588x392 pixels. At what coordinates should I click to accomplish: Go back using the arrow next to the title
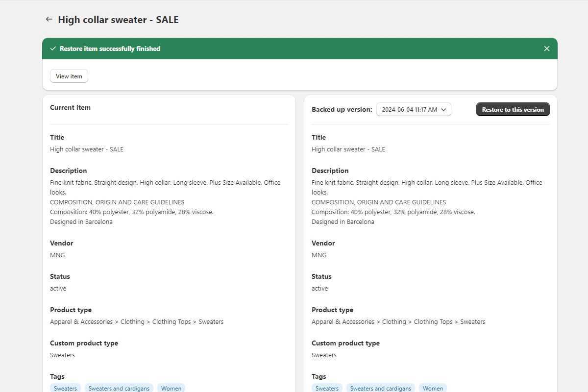pos(49,20)
